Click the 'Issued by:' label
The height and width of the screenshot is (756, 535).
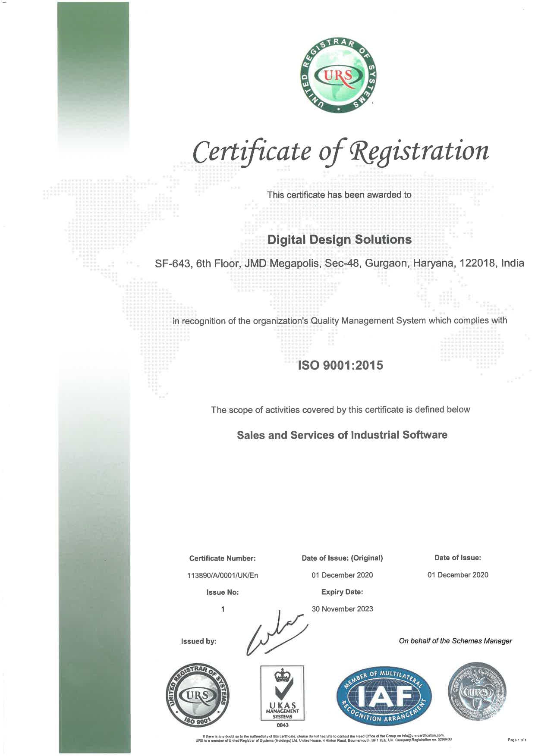(198, 641)
